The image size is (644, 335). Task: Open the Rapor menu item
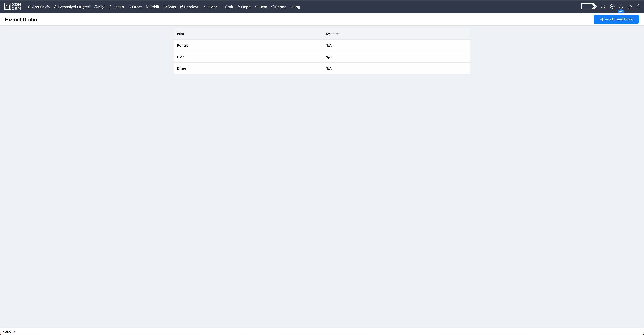(x=278, y=7)
